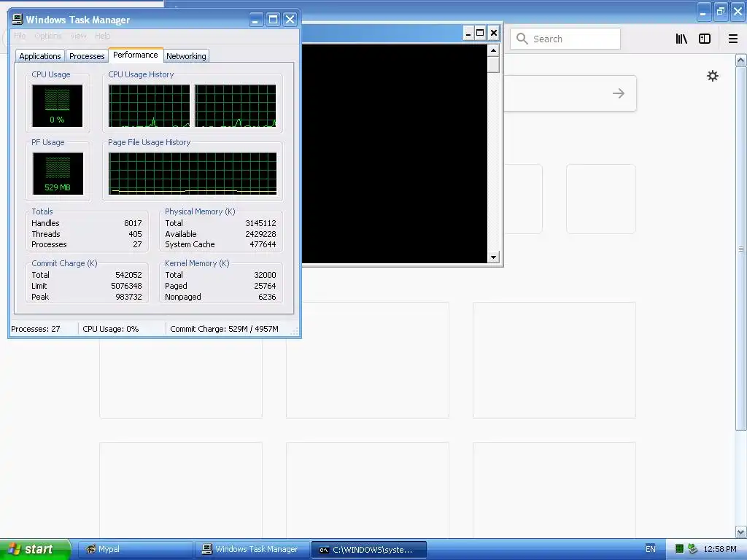The image size is (747, 560).
Task: Open the browser hamburger menu
Action: click(733, 39)
